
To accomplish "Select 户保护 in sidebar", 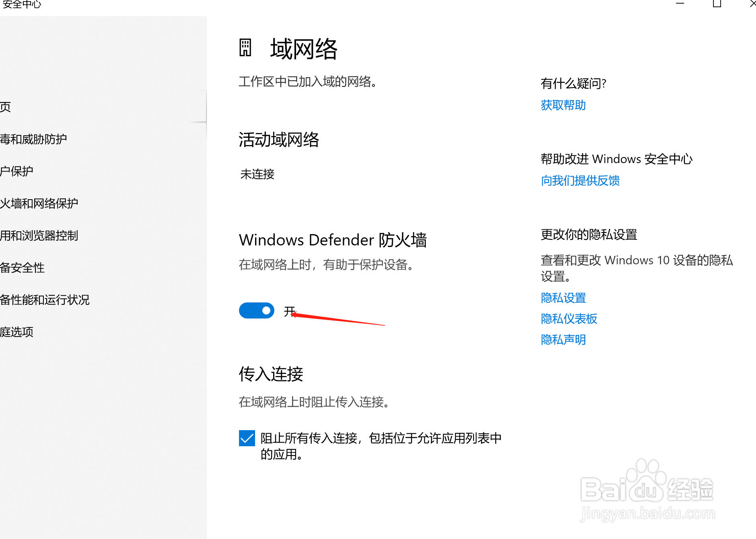I will (x=17, y=171).
